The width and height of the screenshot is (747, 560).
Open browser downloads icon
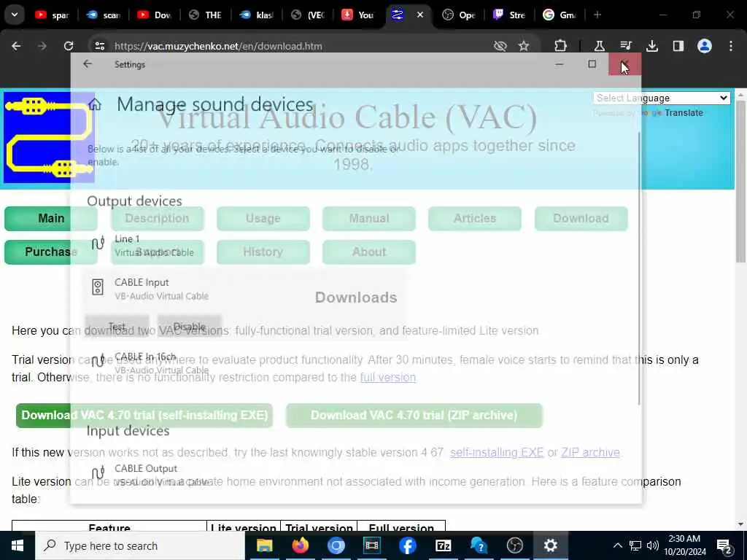[651, 46]
